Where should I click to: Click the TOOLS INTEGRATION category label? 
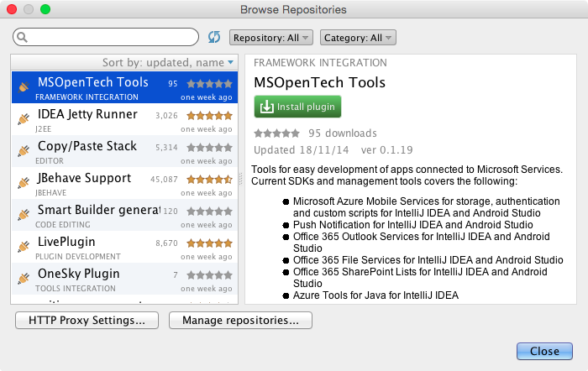coord(76,289)
